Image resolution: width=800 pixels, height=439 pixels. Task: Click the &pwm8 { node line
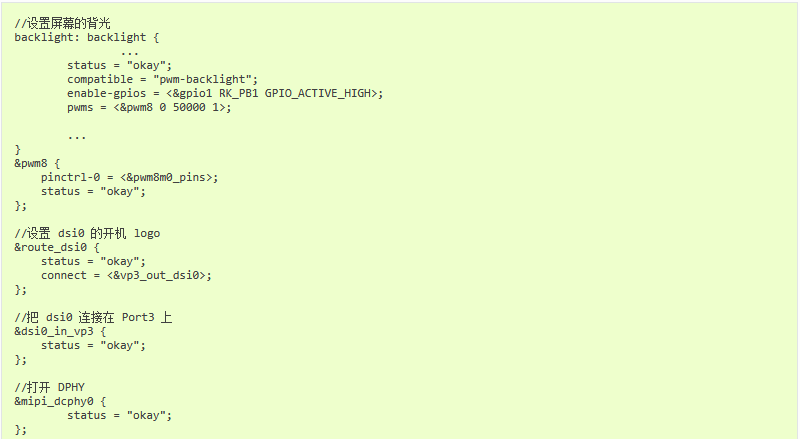point(37,163)
